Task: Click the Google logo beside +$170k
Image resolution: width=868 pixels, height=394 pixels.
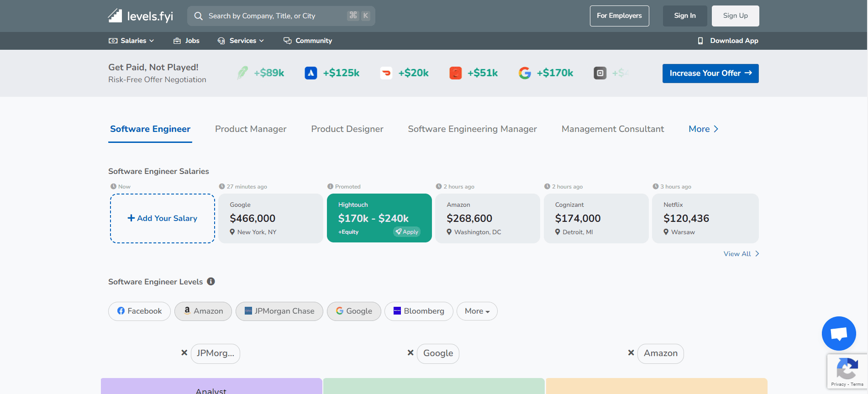Action: tap(525, 73)
